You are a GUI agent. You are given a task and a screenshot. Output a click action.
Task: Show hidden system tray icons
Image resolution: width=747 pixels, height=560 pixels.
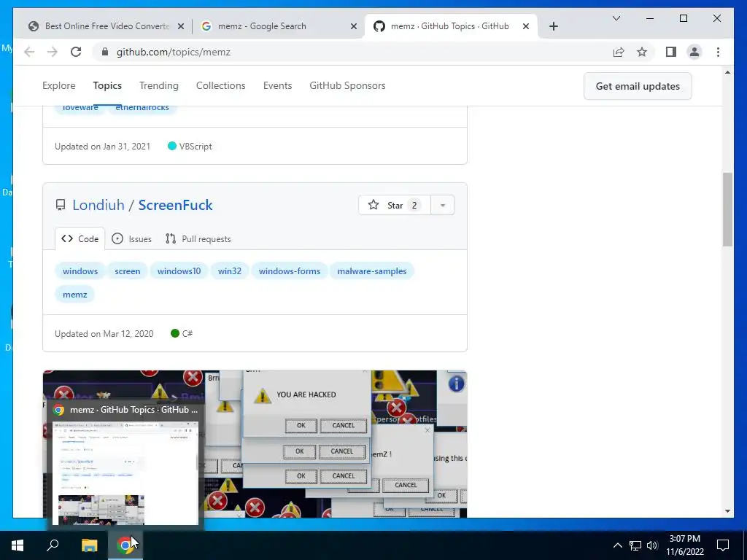617,545
